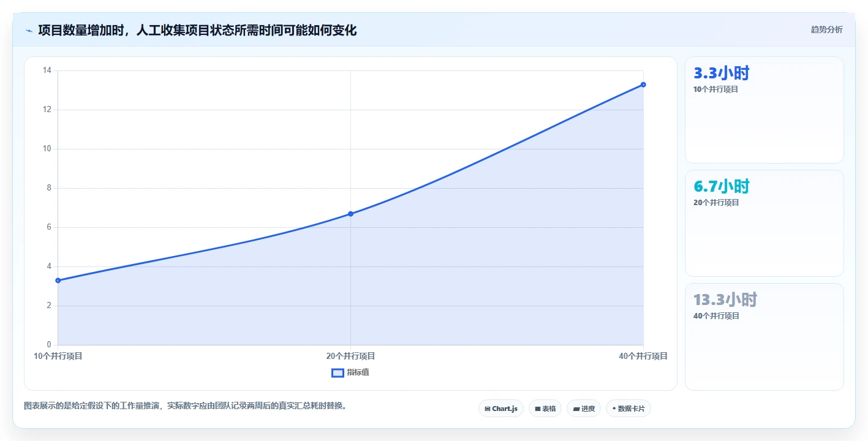Click the 10个并行项目 x-axis label
The image size is (868, 441).
tap(58, 356)
